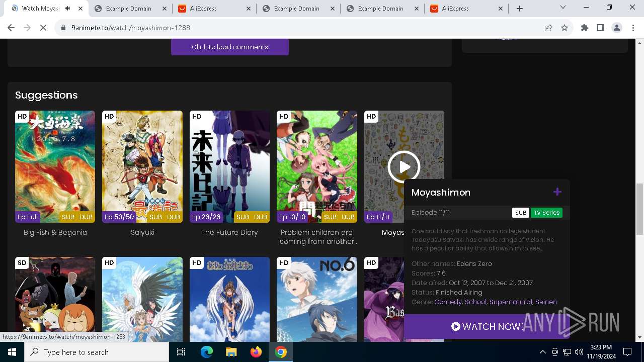The image size is (644, 362).
Task: Click the browser Forward arrow
Action: [x=27, y=28]
